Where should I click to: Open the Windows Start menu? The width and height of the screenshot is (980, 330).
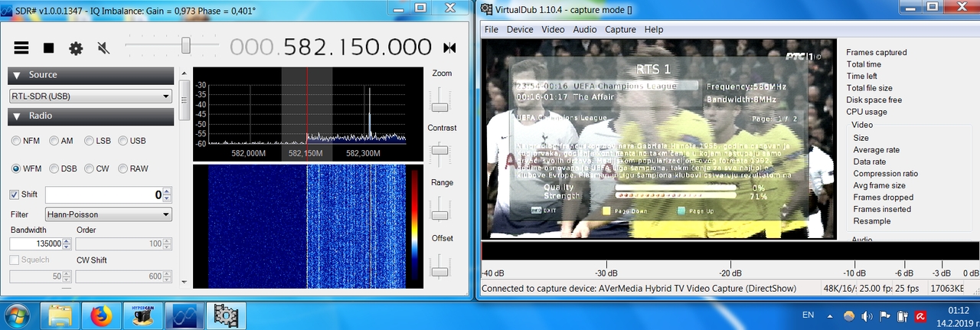[18, 315]
